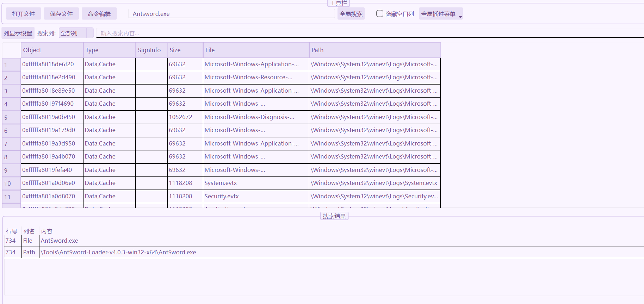Select the AntSword-Loader Path search result
The width and height of the screenshot is (644, 304).
[x=118, y=253]
